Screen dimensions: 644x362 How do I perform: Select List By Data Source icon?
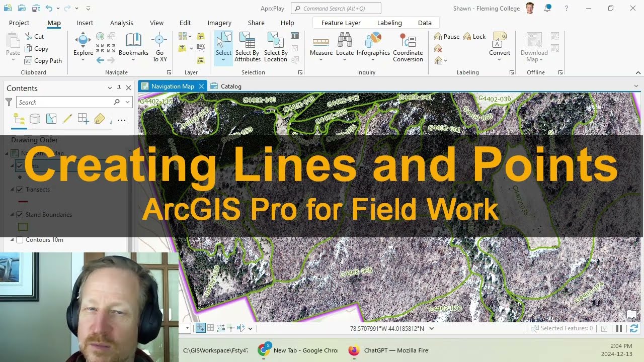[35, 119]
